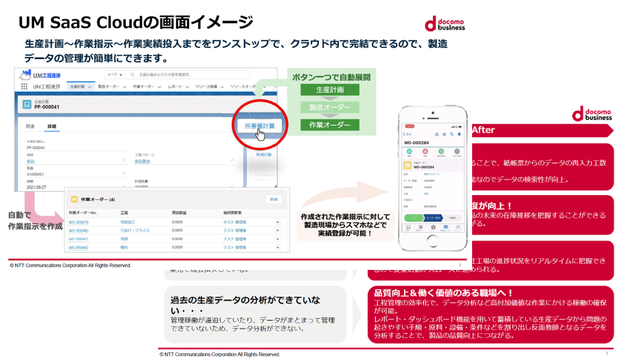The height and width of the screenshot is (364, 624).
Task: Tap the notification bell on phone
Action: tap(459, 135)
